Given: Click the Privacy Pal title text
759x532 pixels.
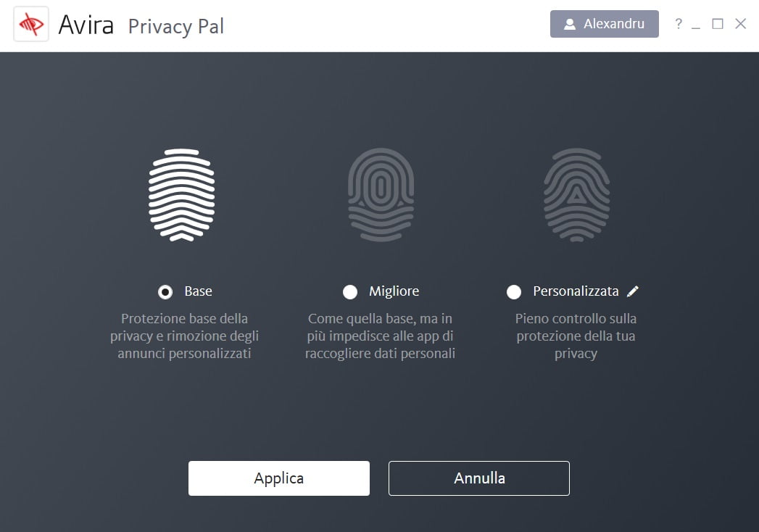Looking at the screenshot, I should pos(175,26).
